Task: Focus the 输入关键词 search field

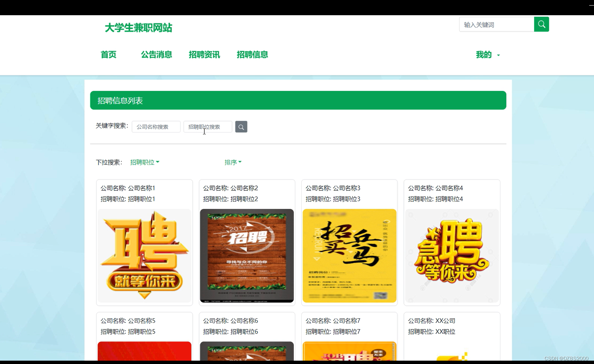Action: [497, 24]
